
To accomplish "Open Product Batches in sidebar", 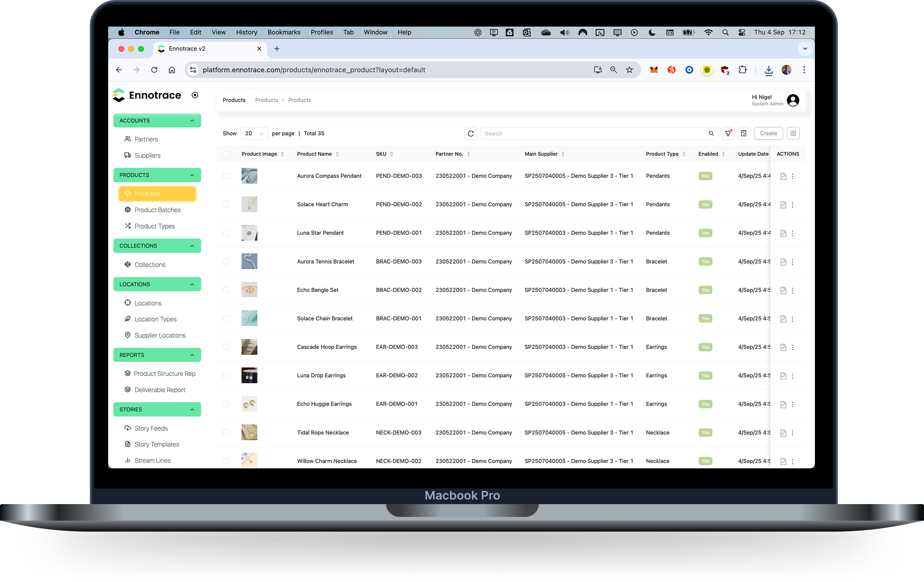I will click(157, 210).
